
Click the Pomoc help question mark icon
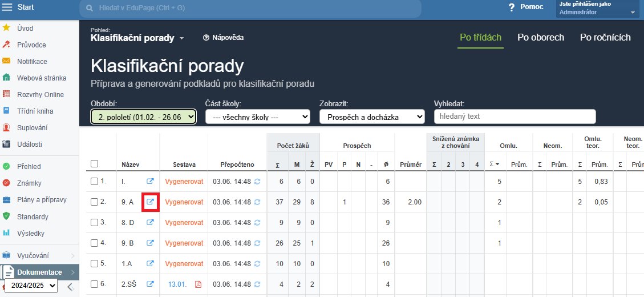click(512, 7)
